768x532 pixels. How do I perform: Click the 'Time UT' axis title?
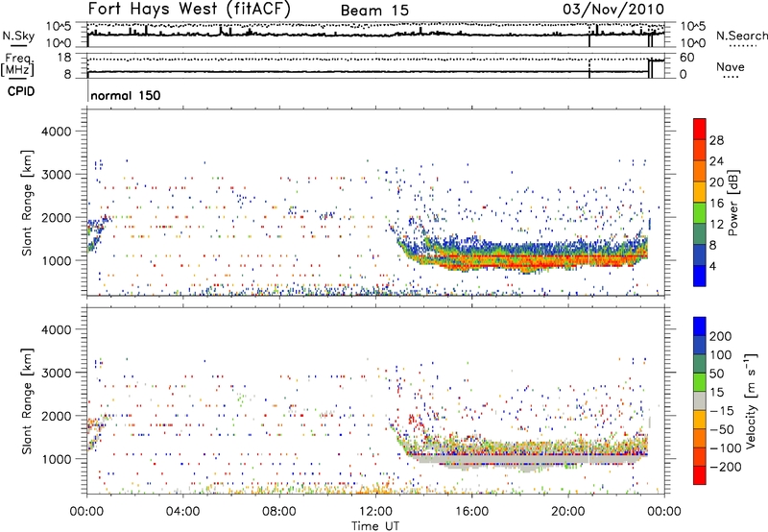point(375,526)
